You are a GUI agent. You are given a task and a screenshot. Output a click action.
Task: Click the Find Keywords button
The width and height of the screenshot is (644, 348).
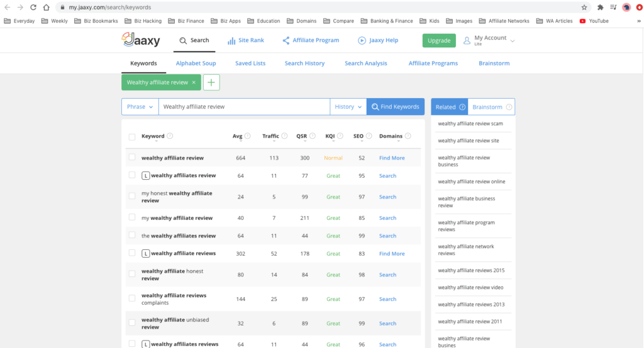395,107
